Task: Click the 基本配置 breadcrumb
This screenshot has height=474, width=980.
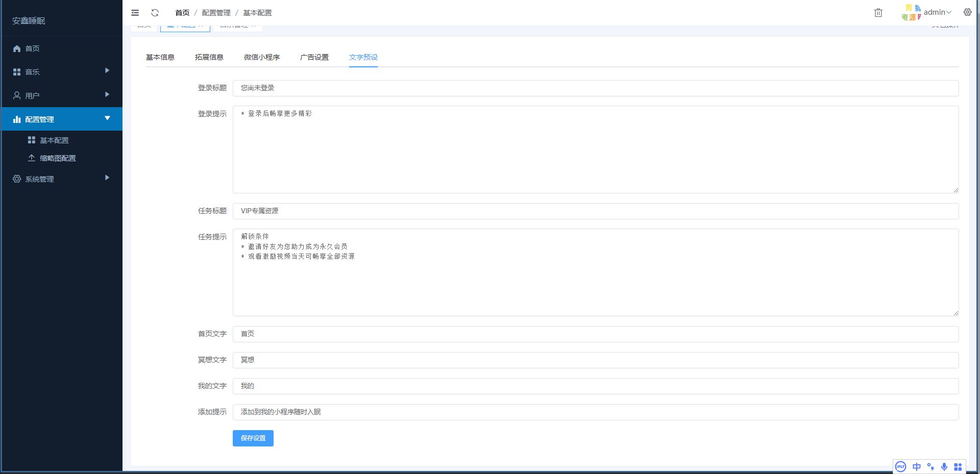Action: coord(257,13)
